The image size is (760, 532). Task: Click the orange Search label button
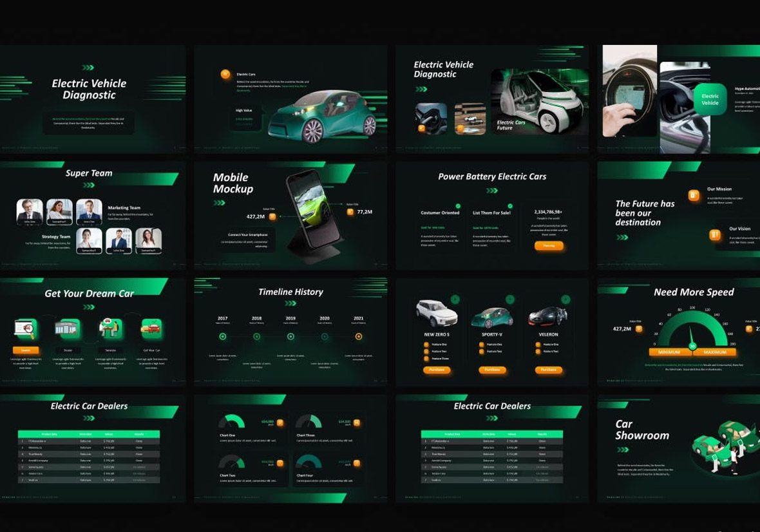pyautogui.click(x=26, y=350)
